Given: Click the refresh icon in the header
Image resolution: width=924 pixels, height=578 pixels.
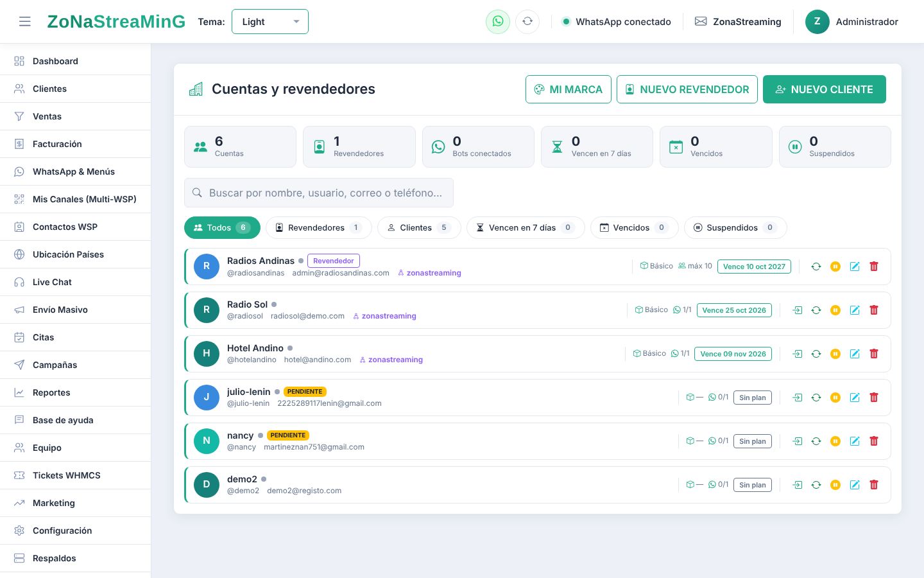Looking at the screenshot, I should pos(527,22).
